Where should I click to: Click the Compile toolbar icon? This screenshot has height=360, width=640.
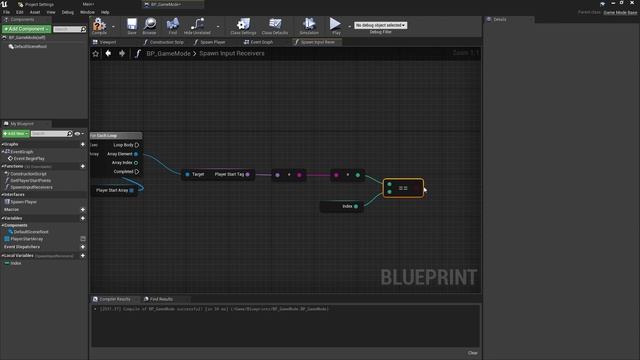coord(99,25)
